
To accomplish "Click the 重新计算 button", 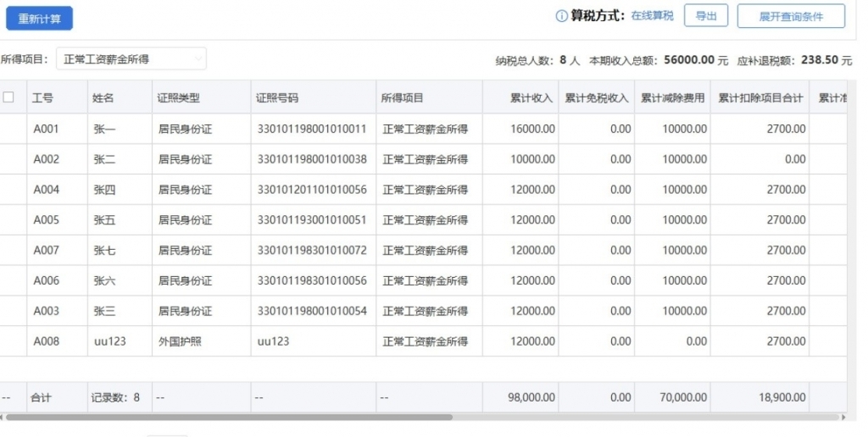I will pyautogui.click(x=39, y=19).
